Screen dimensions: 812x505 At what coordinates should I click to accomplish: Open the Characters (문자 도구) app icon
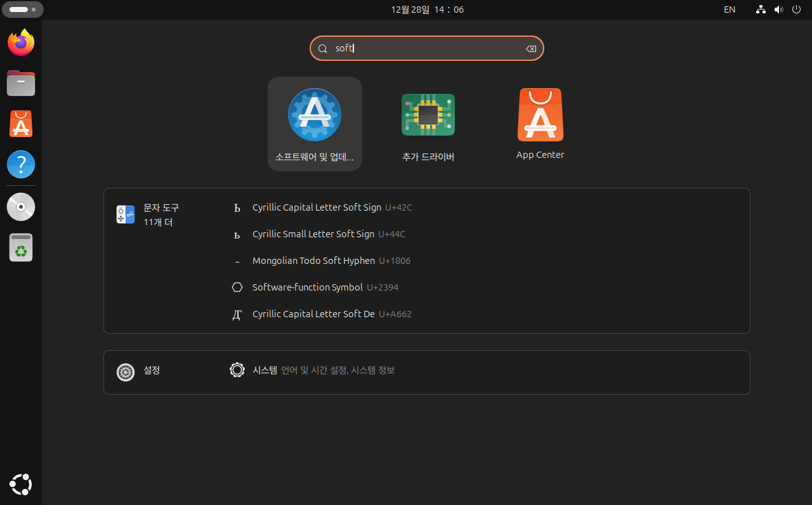tap(126, 214)
